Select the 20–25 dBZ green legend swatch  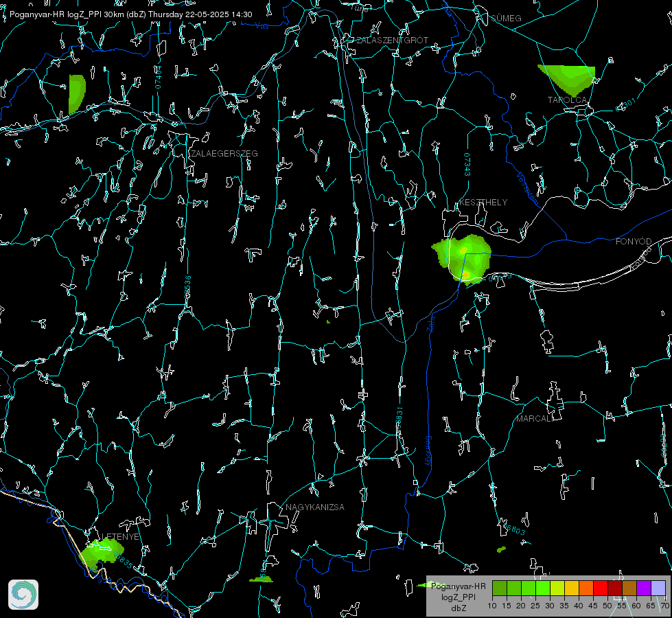coord(529,588)
